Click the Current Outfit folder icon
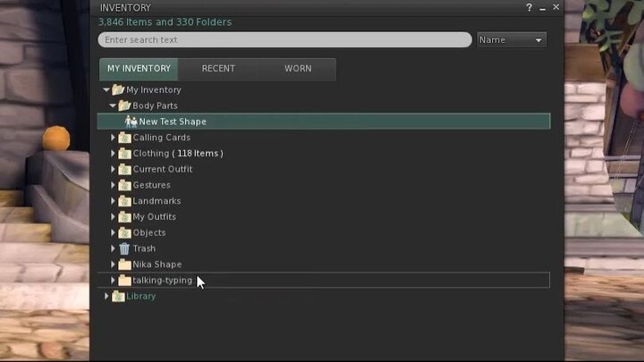This screenshot has width=644, height=362. click(x=124, y=169)
